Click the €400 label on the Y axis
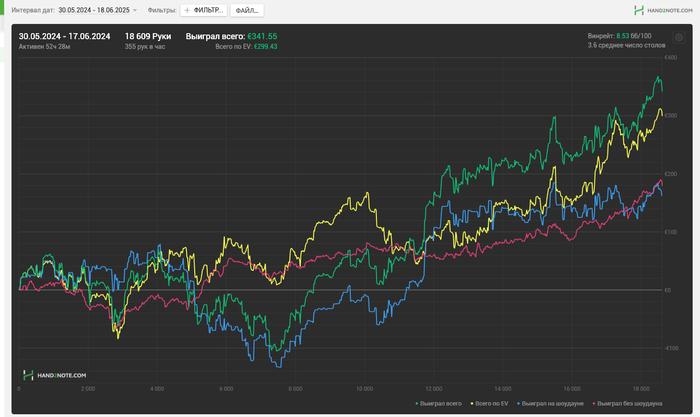Image resolution: width=700 pixels, height=417 pixels. click(x=672, y=57)
